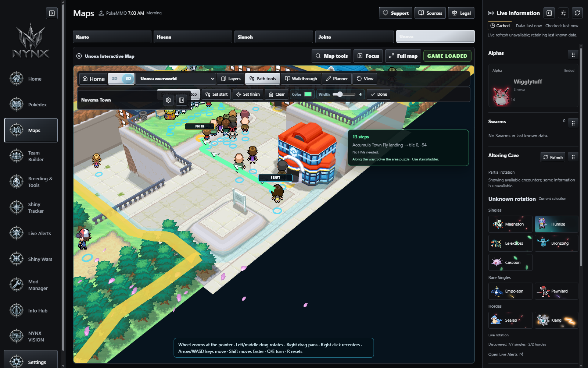Select Eelektross encounter card
The height and width of the screenshot is (368, 588).
[510, 243]
